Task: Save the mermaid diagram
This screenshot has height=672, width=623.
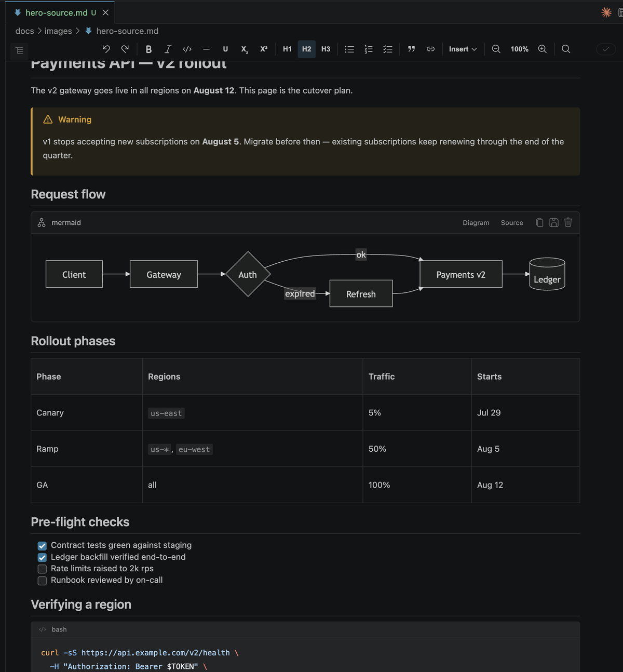Action: coord(554,222)
